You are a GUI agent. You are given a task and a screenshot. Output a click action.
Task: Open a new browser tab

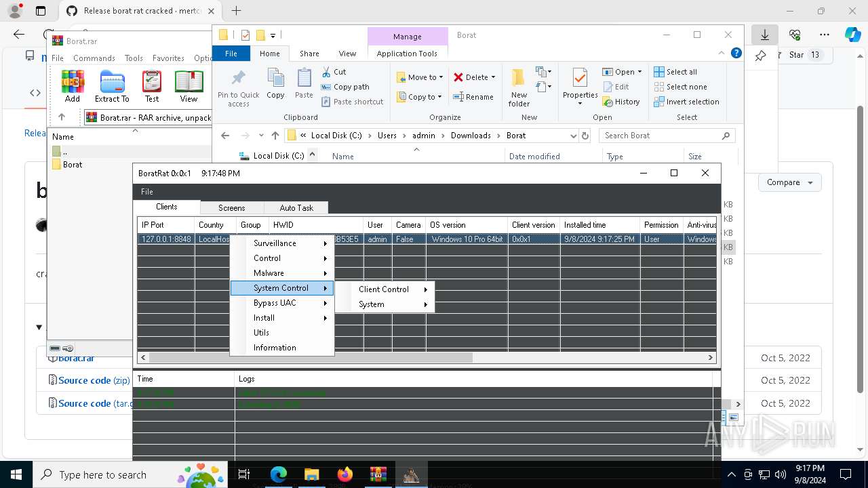[x=236, y=11]
